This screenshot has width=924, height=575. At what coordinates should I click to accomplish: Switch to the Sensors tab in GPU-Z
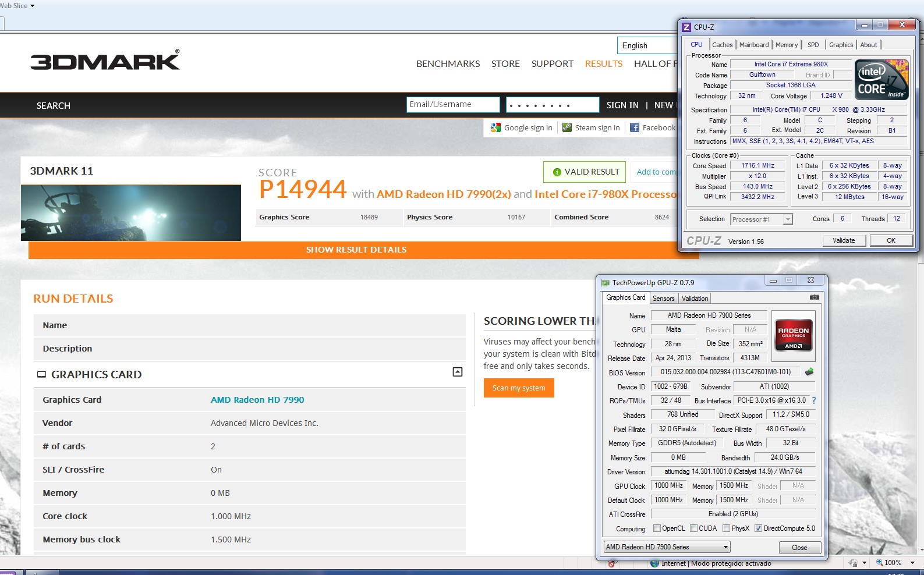point(663,299)
